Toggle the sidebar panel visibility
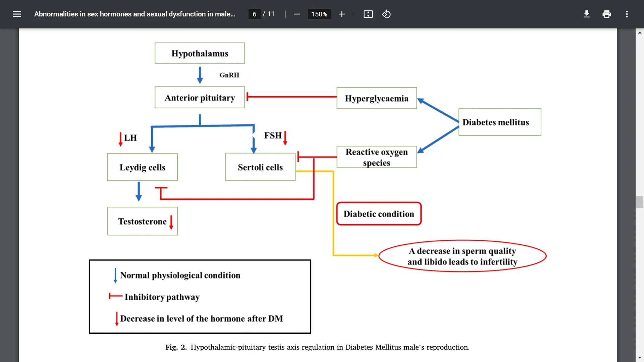 [17, 14]
